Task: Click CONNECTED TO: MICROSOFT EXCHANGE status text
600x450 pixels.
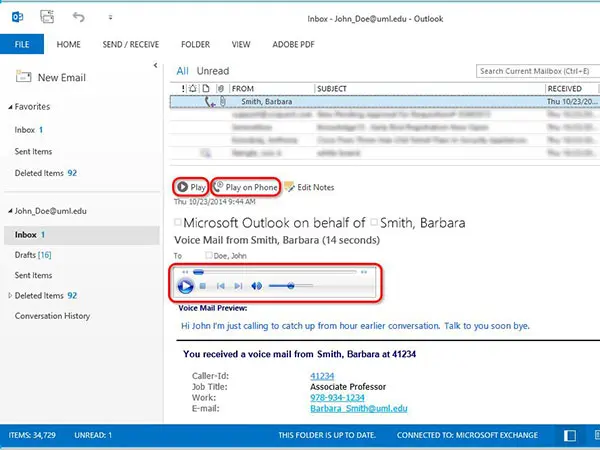Action: tap(467, 435)
